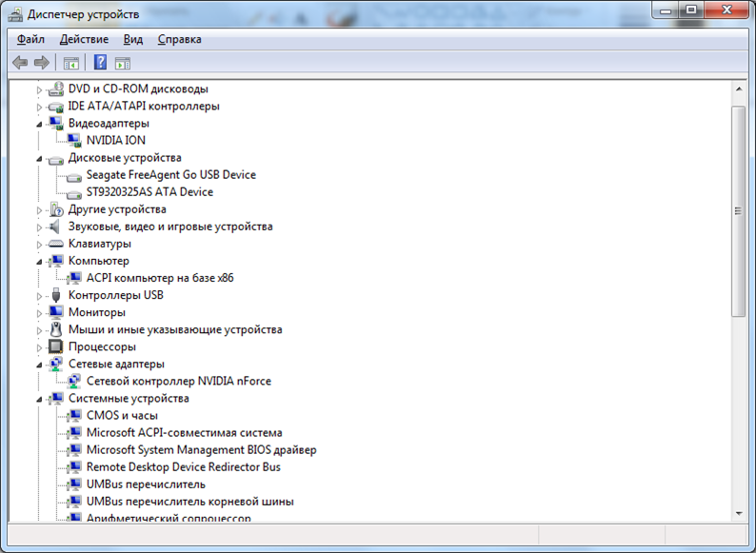Click the CMOS и часы device icon
This screenshot has width=756, height=553.
point(74,415)
